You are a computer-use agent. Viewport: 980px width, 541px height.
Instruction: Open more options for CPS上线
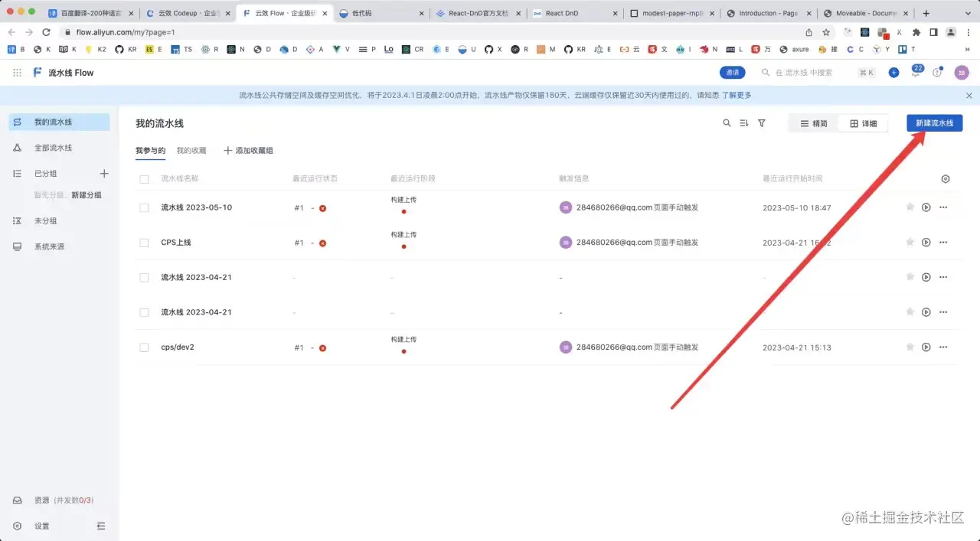[x=943, y=243]
